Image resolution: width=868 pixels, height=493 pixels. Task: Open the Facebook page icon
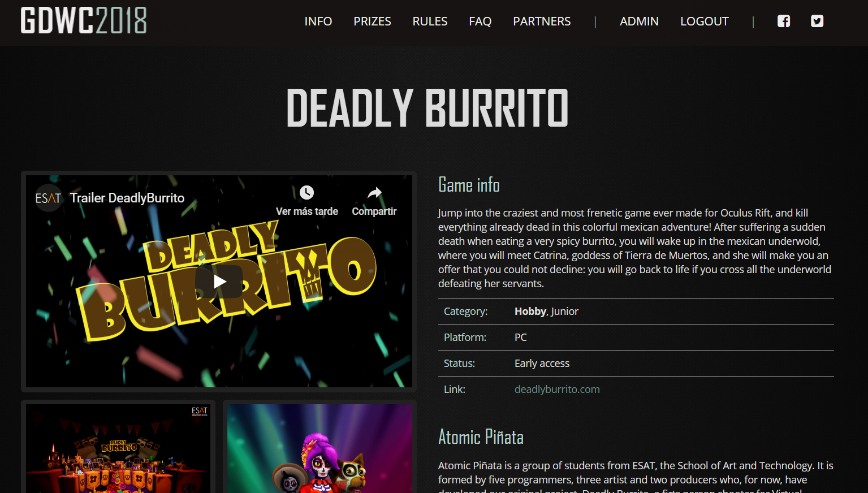[784, 21]
